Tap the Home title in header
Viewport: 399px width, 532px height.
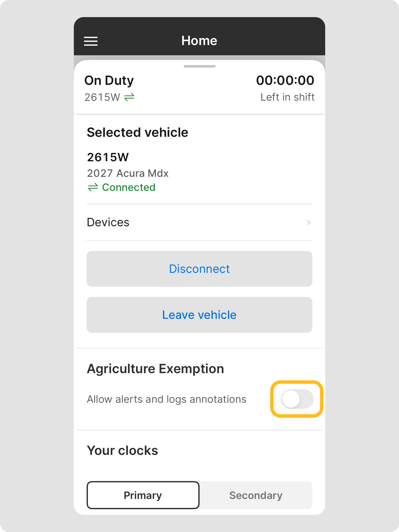coord(199,41)
